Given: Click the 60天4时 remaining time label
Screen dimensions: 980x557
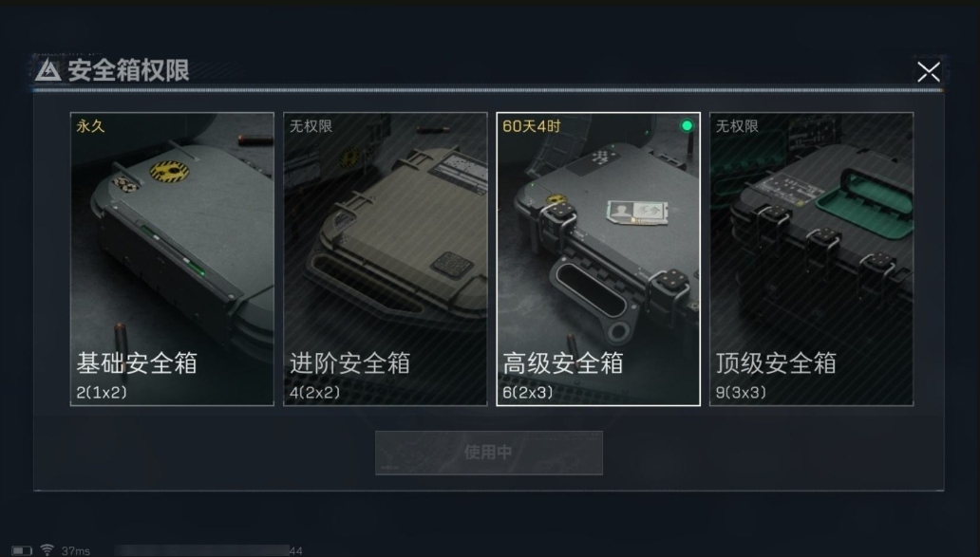Looking at the screenshot, I should (x=531, y=126).
